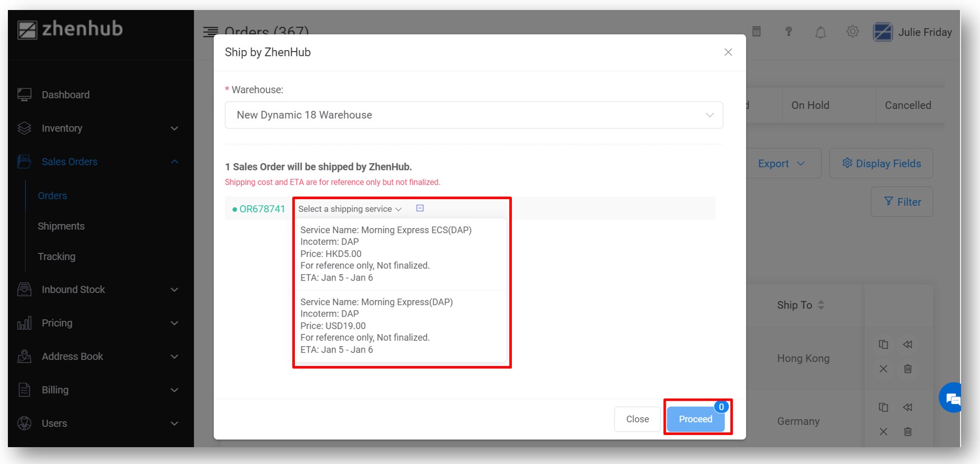This screenshot has width=980, height=464.
Task: Click the copy icon in Germany row
Action: (x=884, y=407)
